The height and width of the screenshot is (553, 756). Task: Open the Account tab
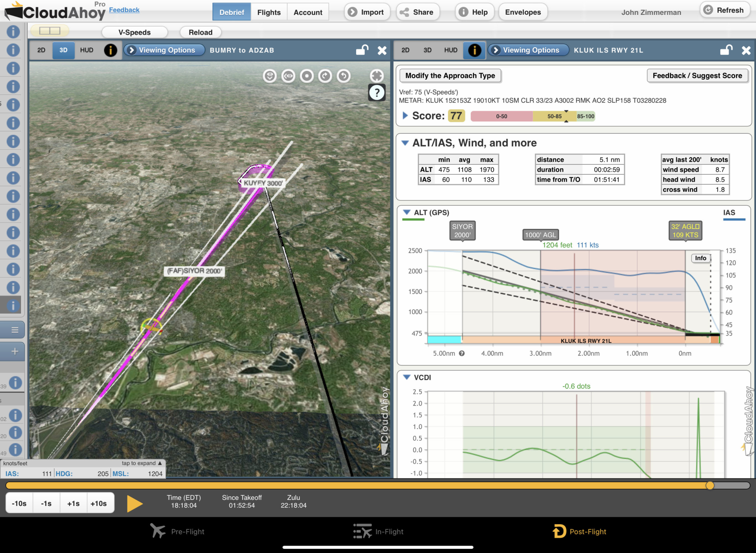pyautogui.click(x=308, y=12)
